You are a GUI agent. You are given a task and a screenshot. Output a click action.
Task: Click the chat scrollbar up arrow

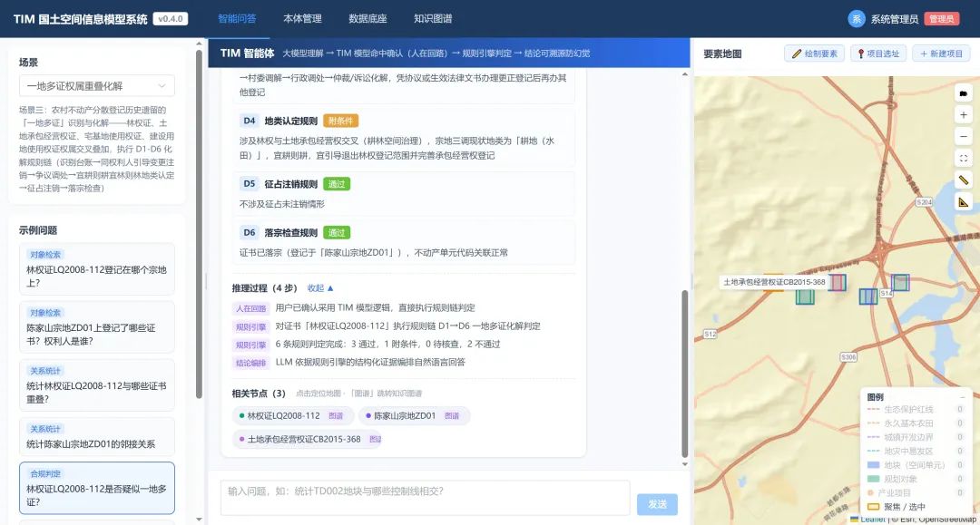pos(684,74)
